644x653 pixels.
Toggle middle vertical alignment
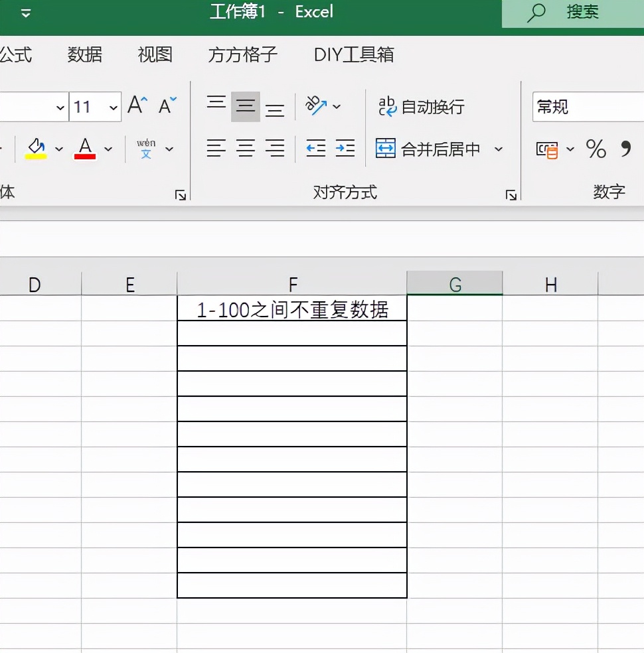coord(245,105)
